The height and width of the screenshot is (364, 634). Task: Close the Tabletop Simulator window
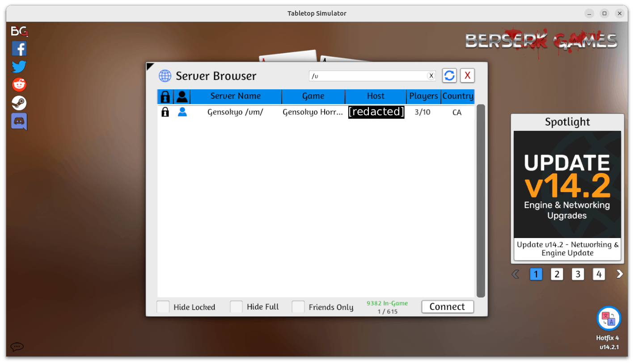tap(620, 13)
